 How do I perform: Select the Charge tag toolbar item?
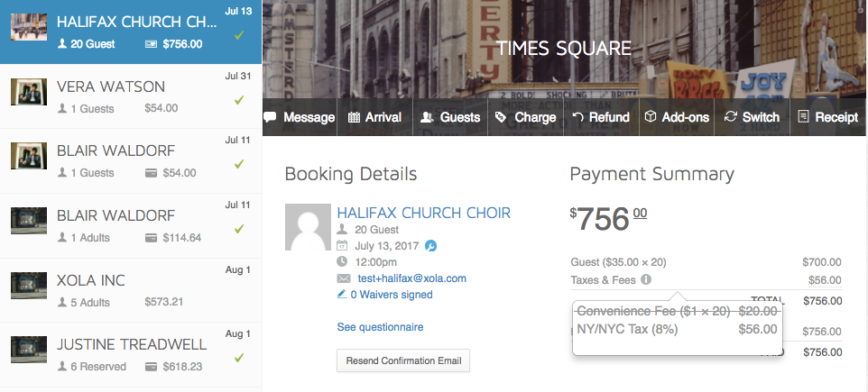[x=525, y=117]
